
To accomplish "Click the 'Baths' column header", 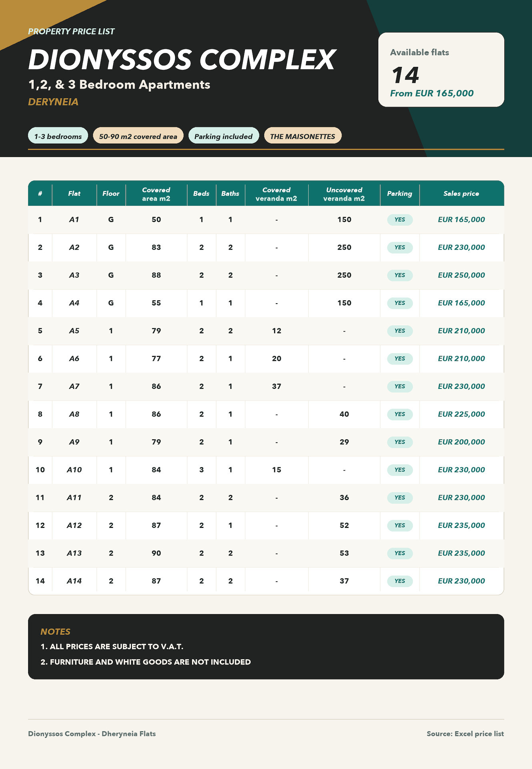I will pyautogui.click(x=230, y=193).
